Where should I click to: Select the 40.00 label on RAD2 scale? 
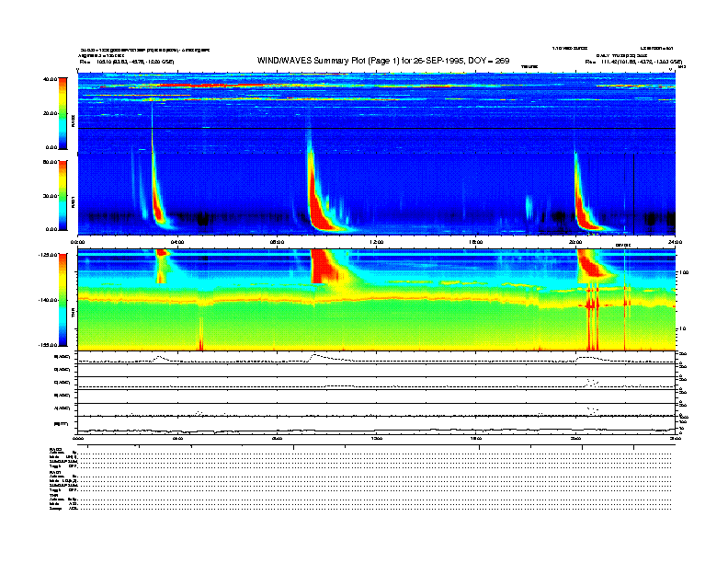(x=50, y=79)
